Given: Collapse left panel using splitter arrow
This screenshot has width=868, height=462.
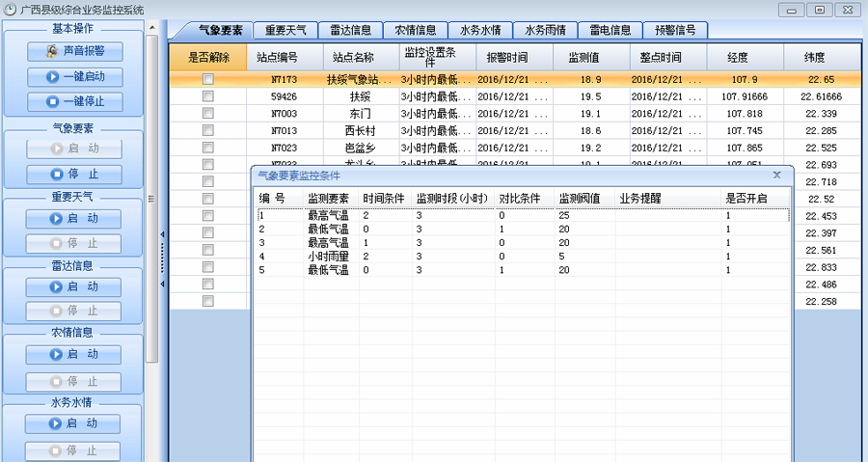Looking at the screenshot, I should point(162,234).
